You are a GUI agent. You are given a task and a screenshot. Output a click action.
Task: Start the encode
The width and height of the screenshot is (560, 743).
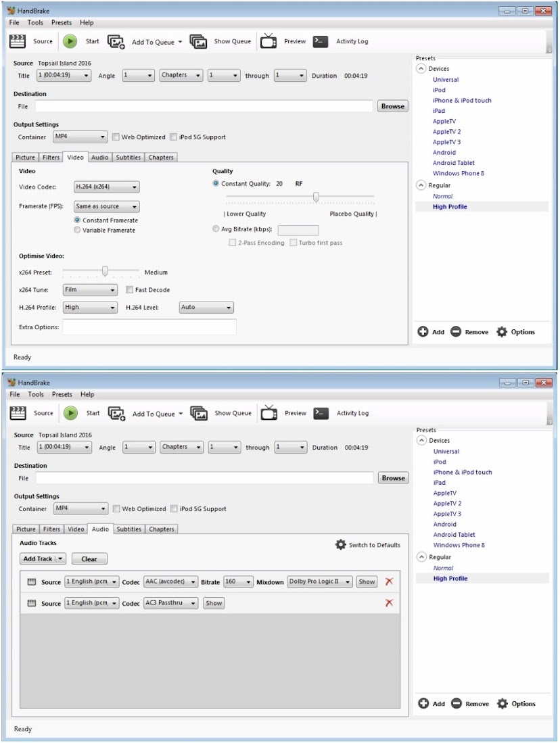pyautogui.click(x=81, y=41)
